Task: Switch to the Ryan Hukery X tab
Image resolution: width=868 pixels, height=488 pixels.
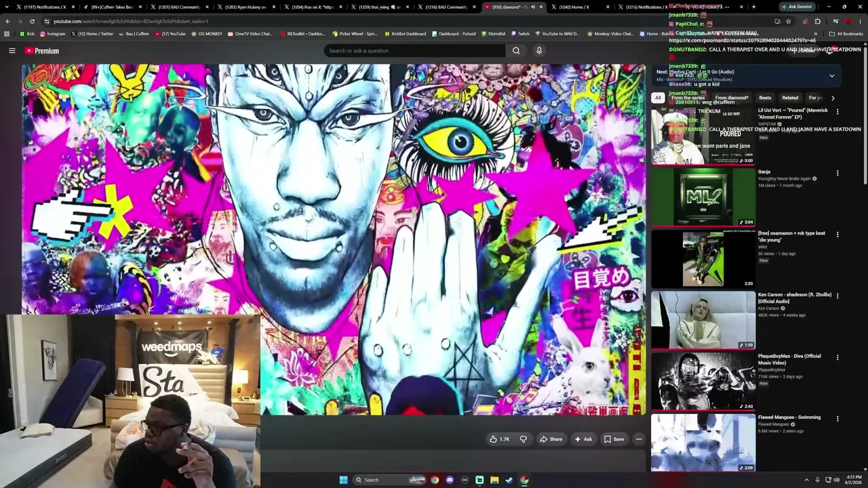Action: coord(245,7)
